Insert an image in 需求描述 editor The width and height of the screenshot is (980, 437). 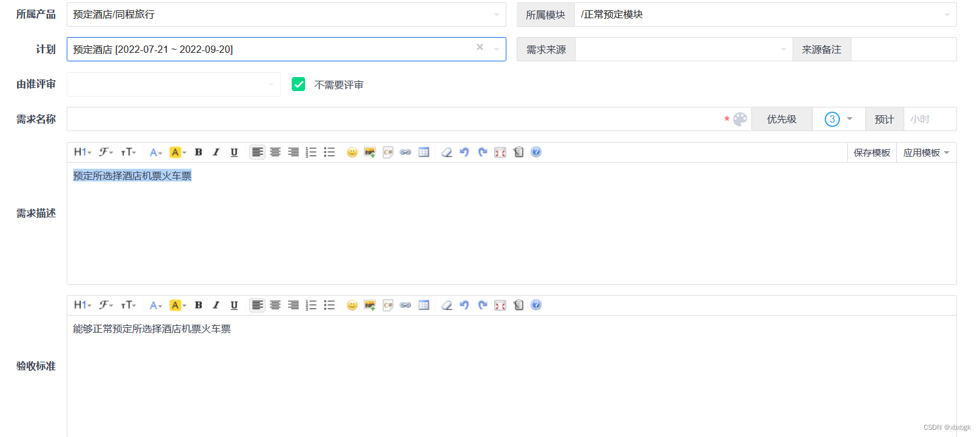[370, 152]
